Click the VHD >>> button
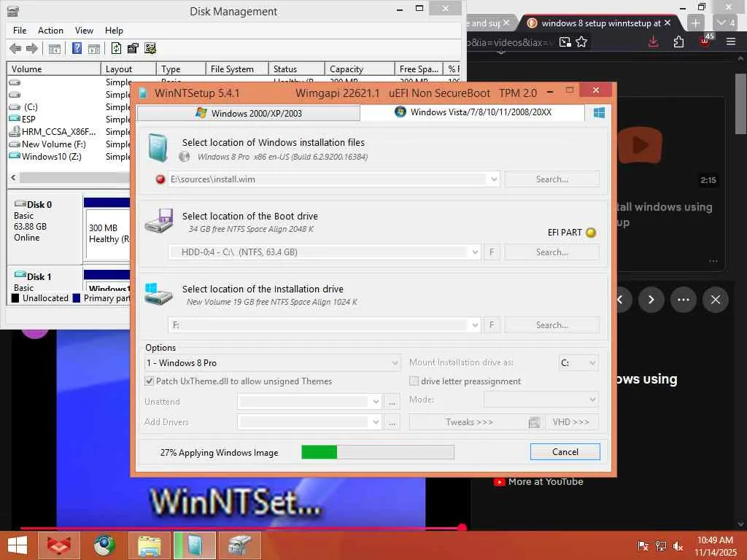This screenshot has width=747, height=560. click(570, 422)
